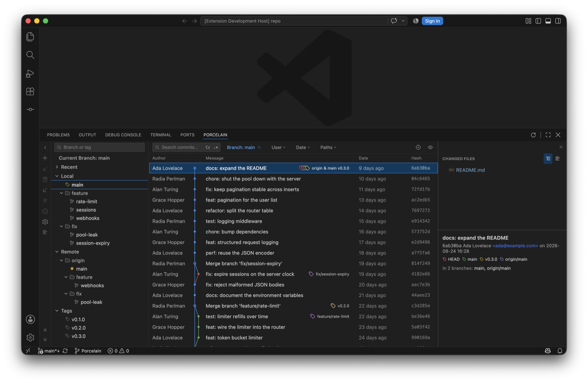Viewport: 588px width, 383px height.
Task: Toggle the secondary side bar
Action: pyautogui.click(x=558, y=21)
